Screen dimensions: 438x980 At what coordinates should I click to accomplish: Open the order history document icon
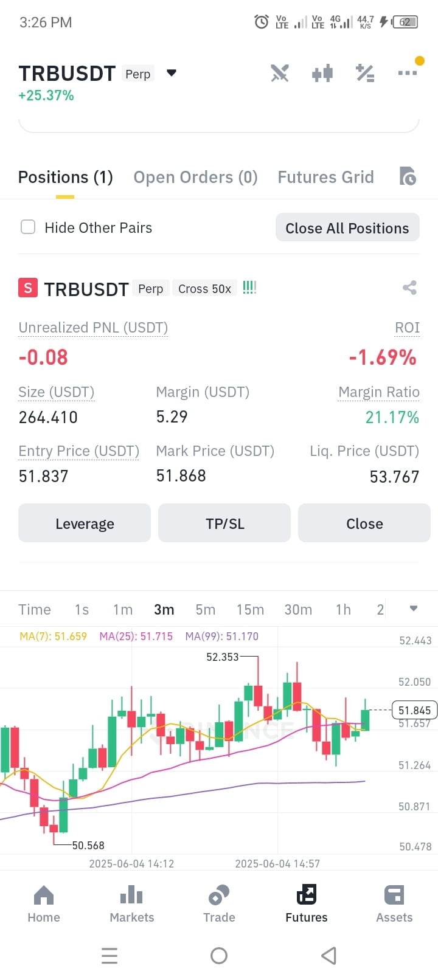(408, 176)
